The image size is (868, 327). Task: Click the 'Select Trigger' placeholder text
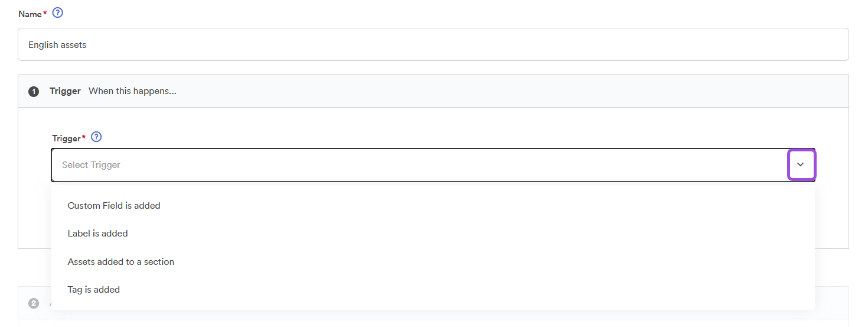91,165
